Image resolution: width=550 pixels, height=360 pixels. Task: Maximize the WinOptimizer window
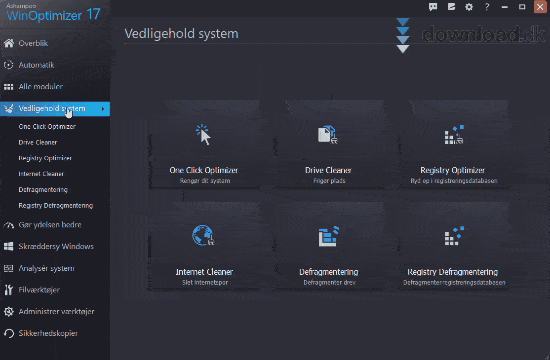tap(522, 7)
